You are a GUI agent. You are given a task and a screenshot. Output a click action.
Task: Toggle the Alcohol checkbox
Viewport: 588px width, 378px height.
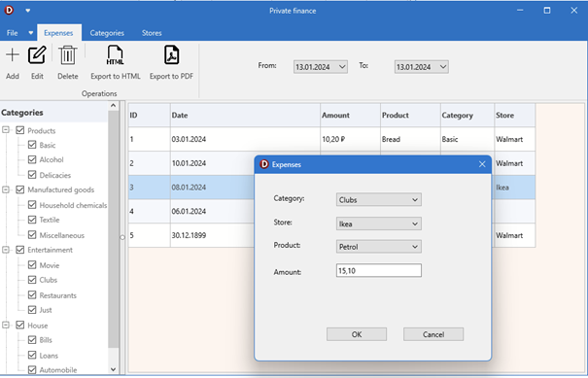point(32,159)
